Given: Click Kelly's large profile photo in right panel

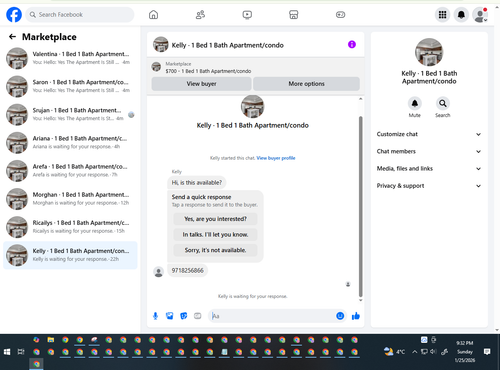Looking at the screenshot, I should tap(429, 52).
